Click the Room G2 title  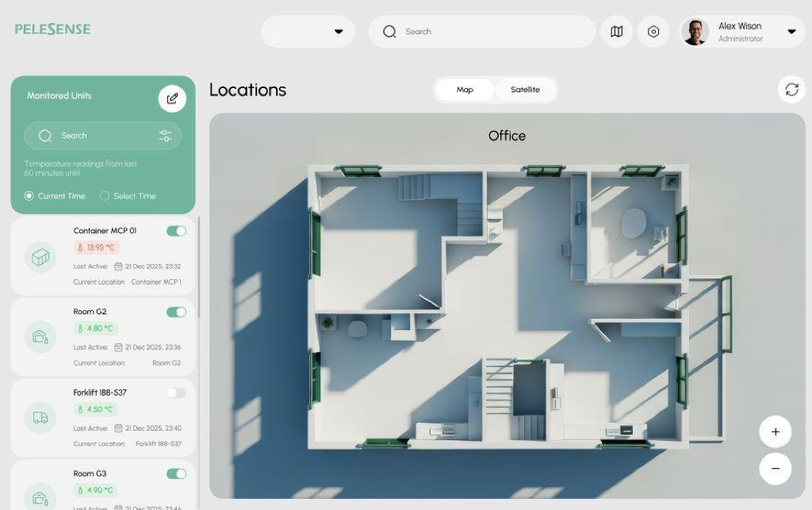90,311
